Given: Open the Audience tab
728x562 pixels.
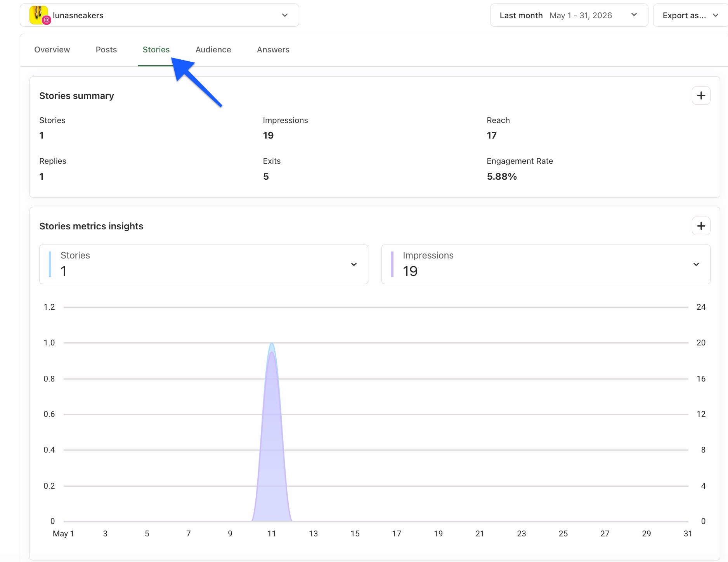Looking at the screenshot, I should click(x=213, y=50).
